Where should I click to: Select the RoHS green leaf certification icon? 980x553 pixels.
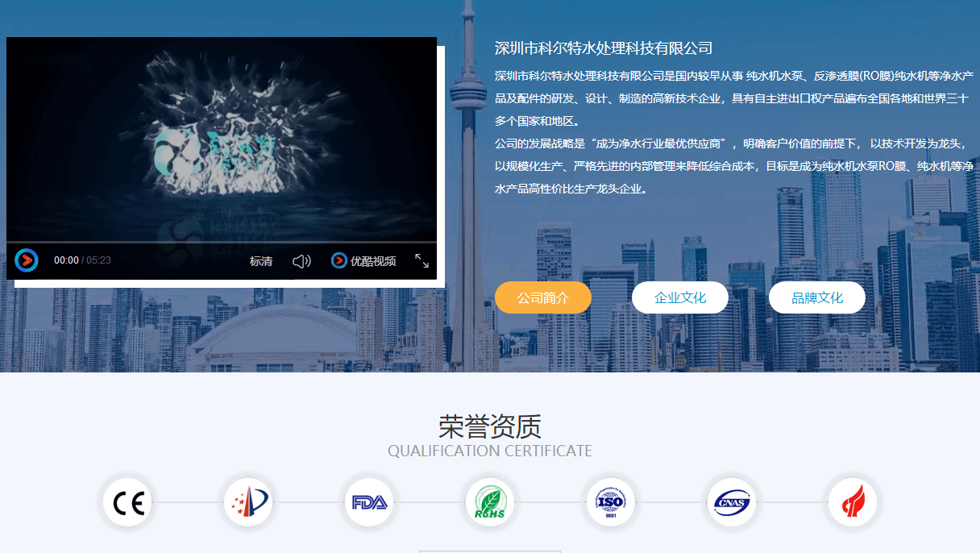489,501
